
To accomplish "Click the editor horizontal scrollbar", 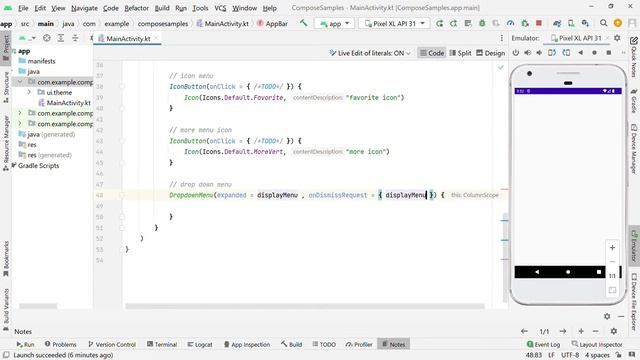I will pyautogui.click(x=304, y=306).
